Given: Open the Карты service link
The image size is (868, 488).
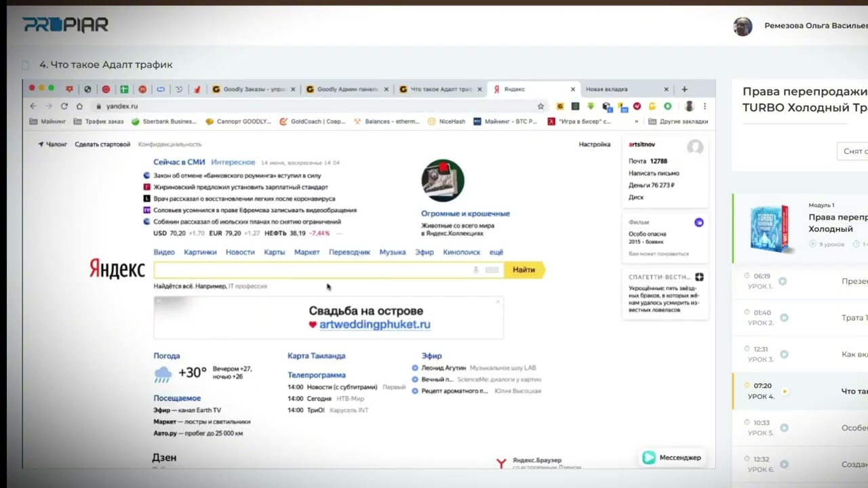Looking at the screenshot, I should coord(275,252).
